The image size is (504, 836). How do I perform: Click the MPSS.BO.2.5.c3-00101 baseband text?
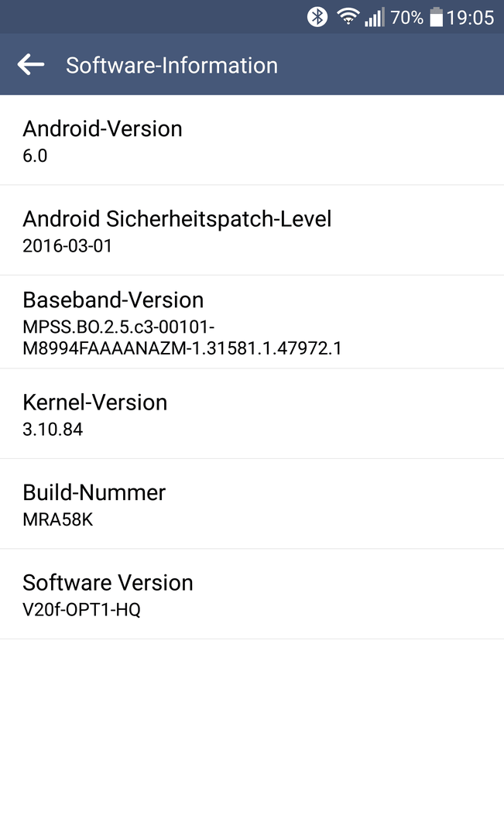118,327
